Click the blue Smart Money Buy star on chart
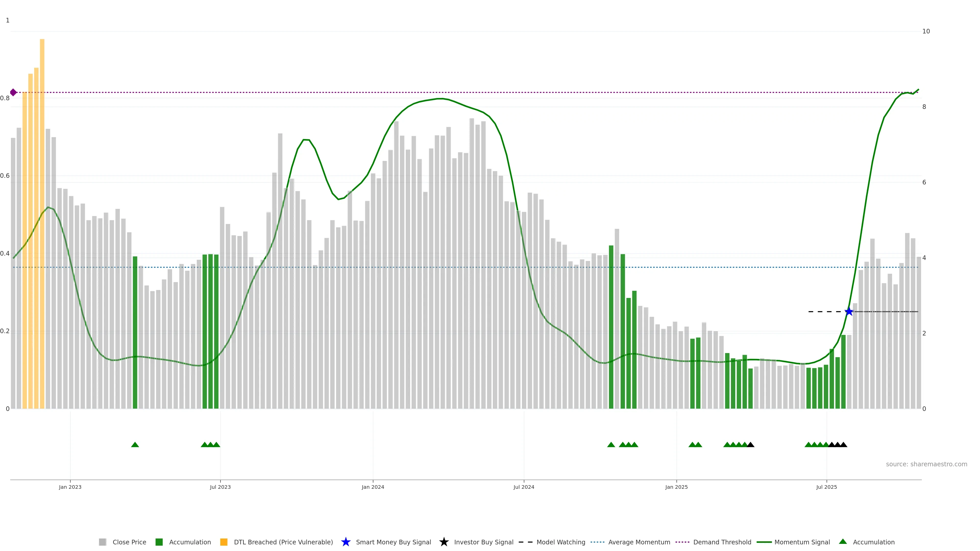The image size is (980, 551). coord(849,311)
